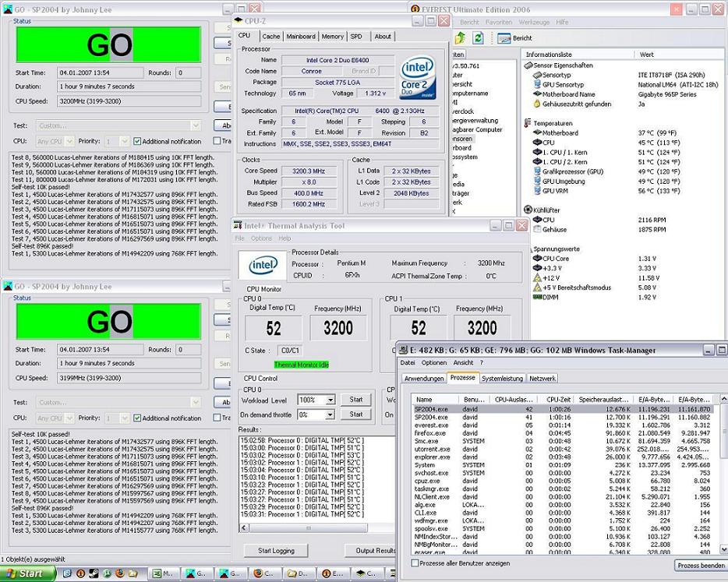Click the Gehäusezutritt gefunden padlock icon

(537, 104)
